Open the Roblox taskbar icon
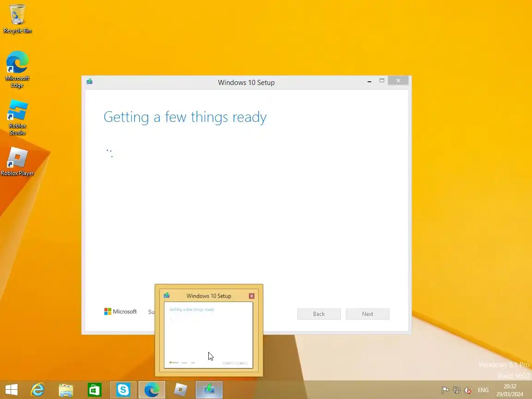 pyautogui.click(x=181, y=389)
